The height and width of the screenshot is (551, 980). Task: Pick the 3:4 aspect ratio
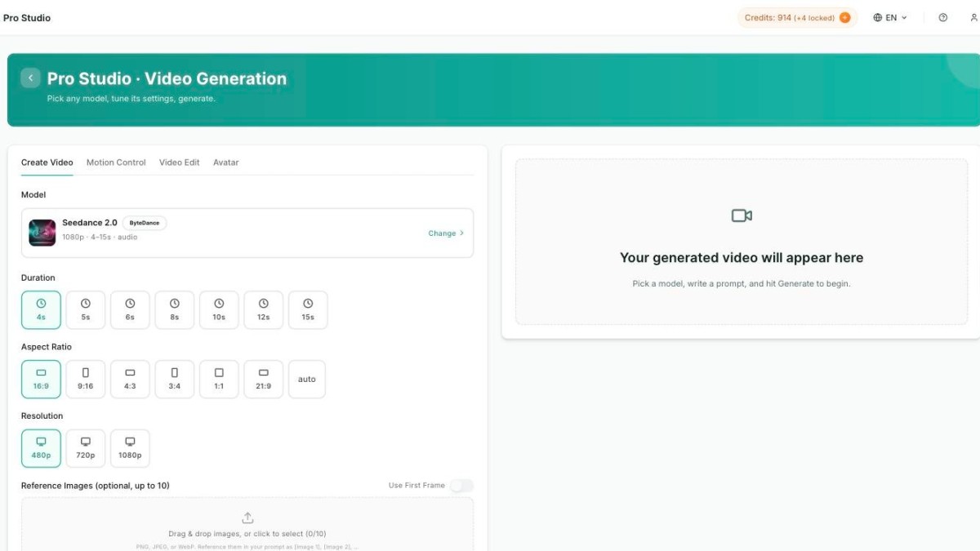(175, 380)
